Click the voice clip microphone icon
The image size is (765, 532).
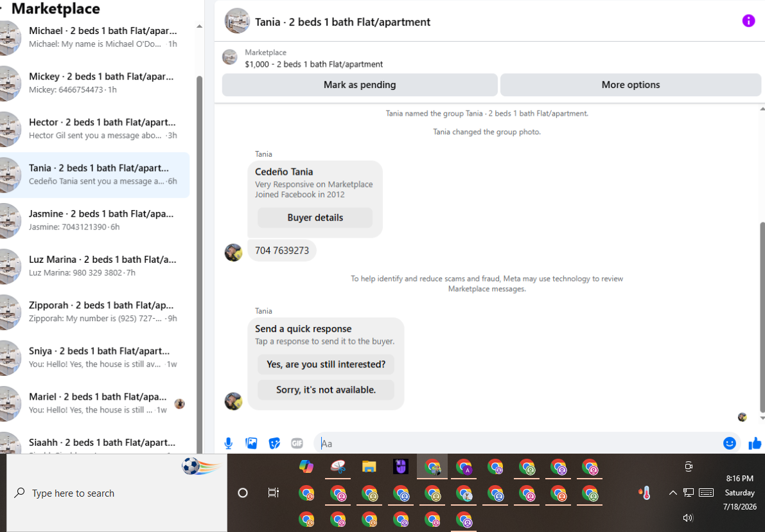[x=228, y=443]
